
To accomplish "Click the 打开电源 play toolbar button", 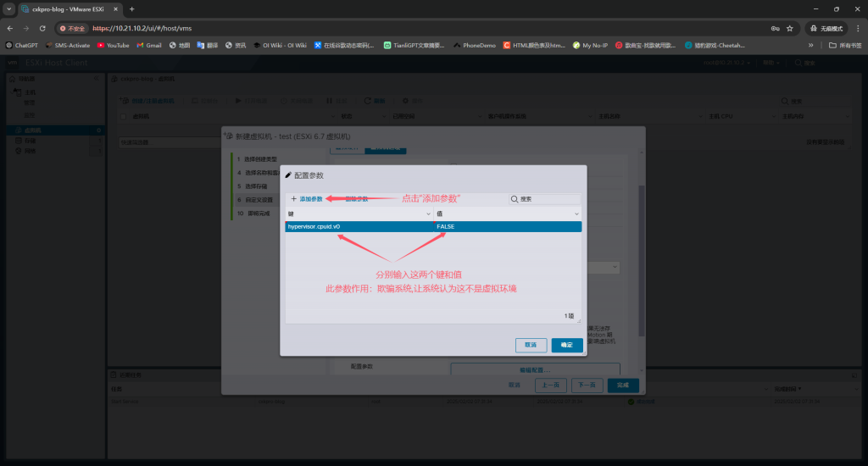I will 251,101.
